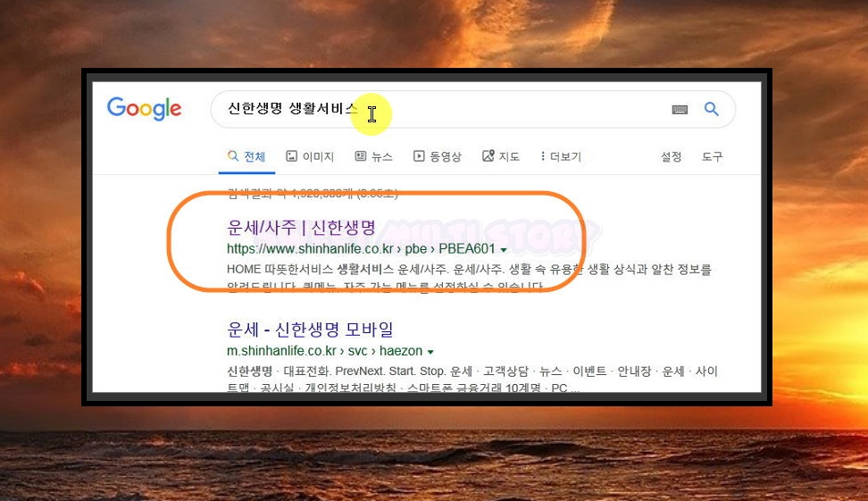Screen dimensions: 868x501
Task: Click the blue magnifier search button
Action: coord(712,109)
